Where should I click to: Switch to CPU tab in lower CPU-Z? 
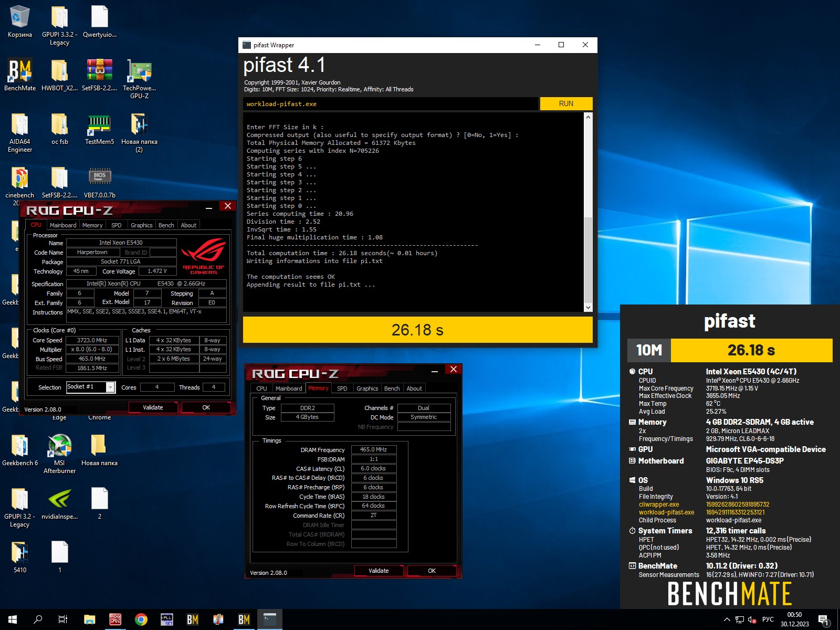tap(261, 388)
